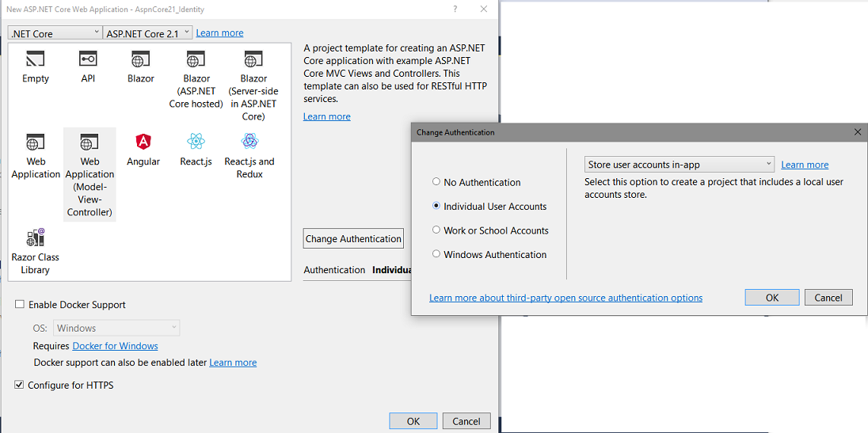Open the ASP.NET Core 2.1 version dropdown
This screenshot has width=868, height=433.
pyautogui.click(x=148, y=33)
